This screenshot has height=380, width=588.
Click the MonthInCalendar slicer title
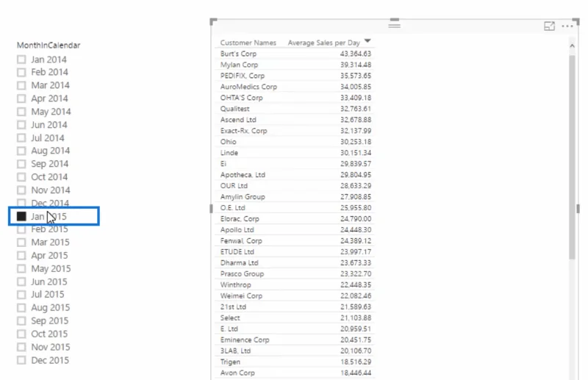click(49, 46)
